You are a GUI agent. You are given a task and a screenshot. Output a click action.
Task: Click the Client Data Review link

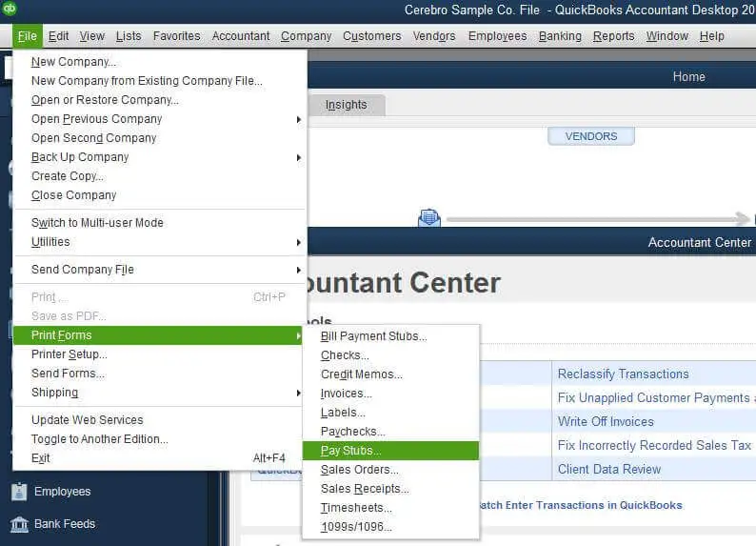tap(609, 469)
